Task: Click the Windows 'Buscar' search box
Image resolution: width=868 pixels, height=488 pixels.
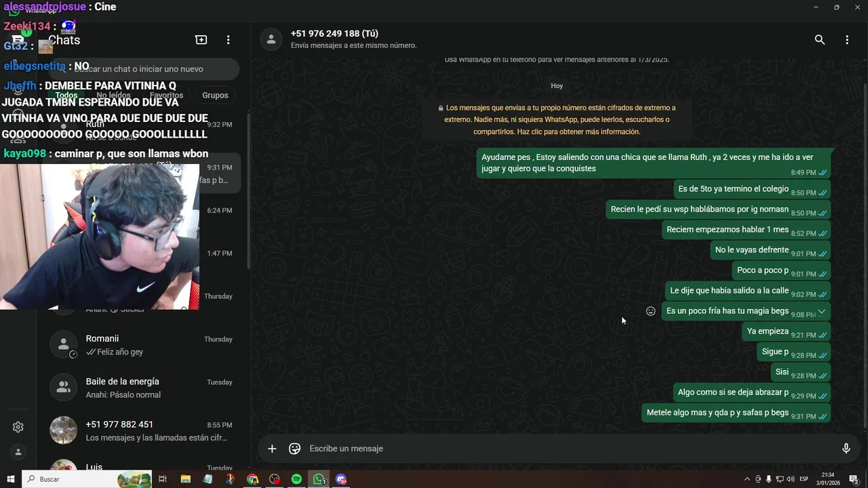Action: tap(87, 479)
